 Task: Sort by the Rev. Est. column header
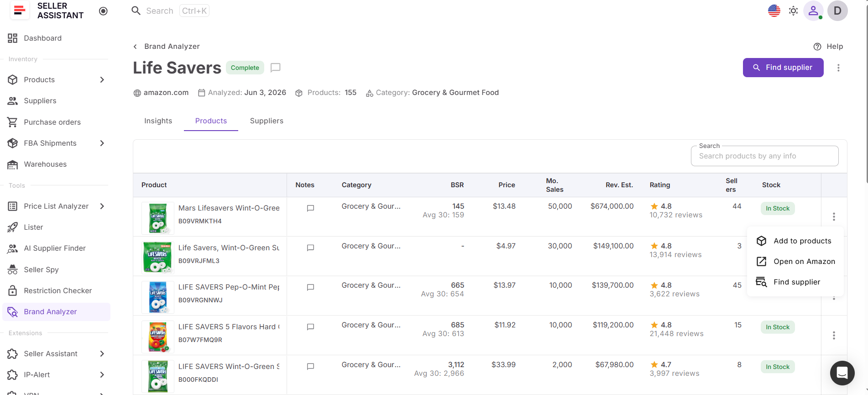619,185
